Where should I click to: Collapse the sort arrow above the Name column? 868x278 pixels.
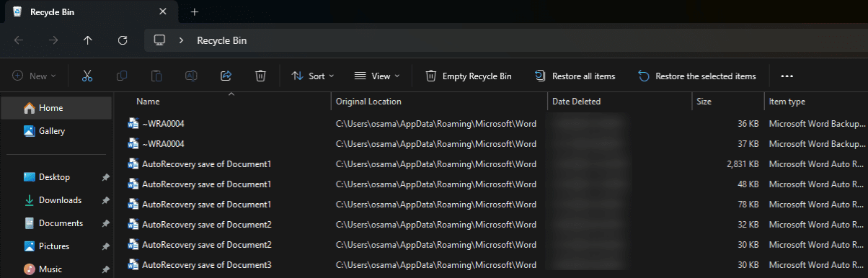(x=231, y=94)
